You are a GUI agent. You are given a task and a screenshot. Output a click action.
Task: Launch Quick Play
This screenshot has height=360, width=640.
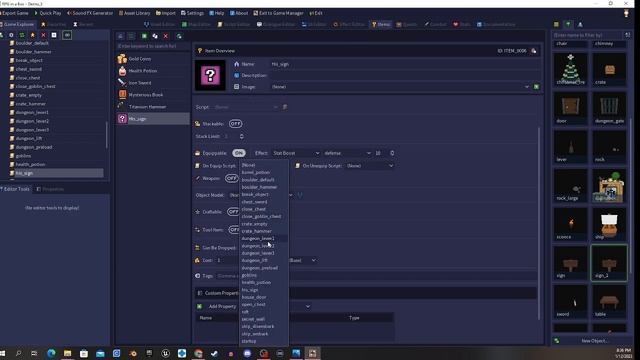48,13
